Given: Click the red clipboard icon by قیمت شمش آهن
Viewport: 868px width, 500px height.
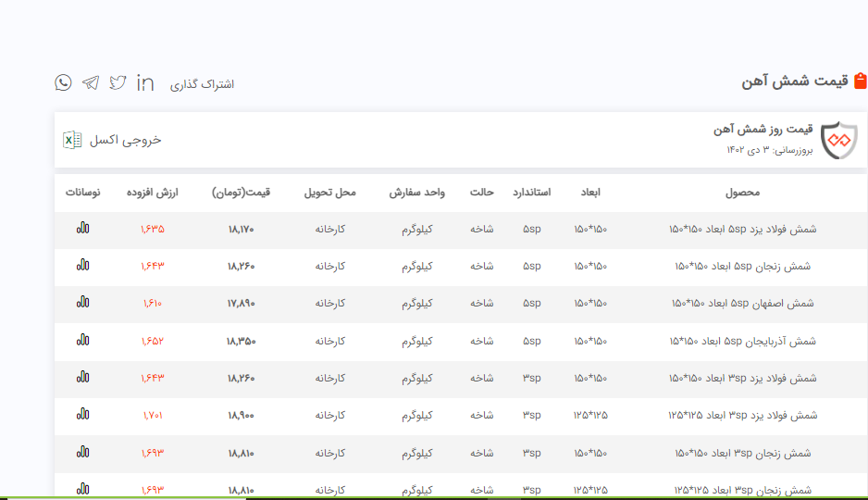Looking at the screenshot, I should (x=860, y=81).
